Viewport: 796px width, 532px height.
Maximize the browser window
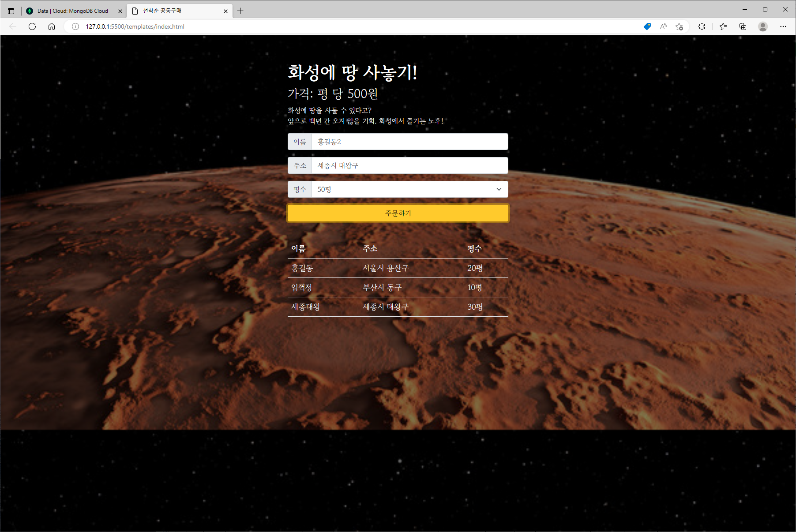point(765,9)
